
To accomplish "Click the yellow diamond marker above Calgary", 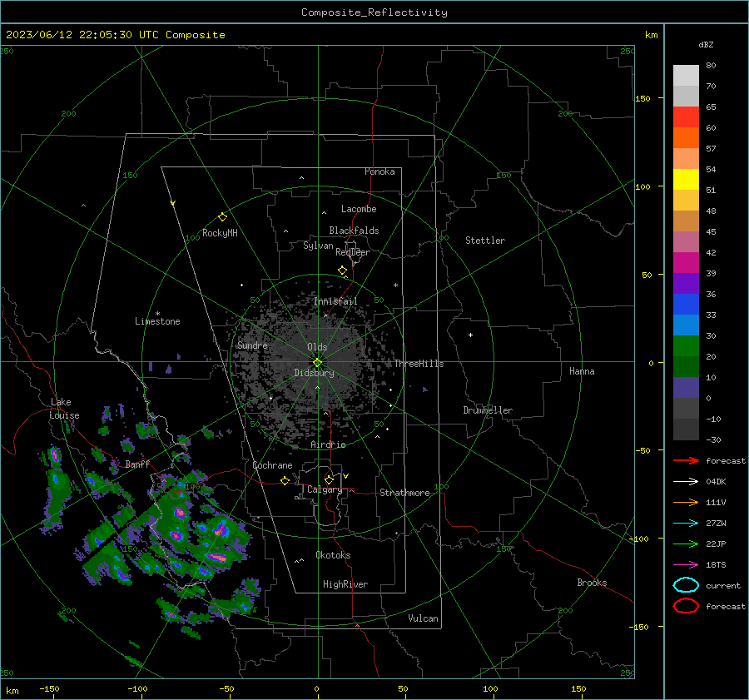I will 329,479.
